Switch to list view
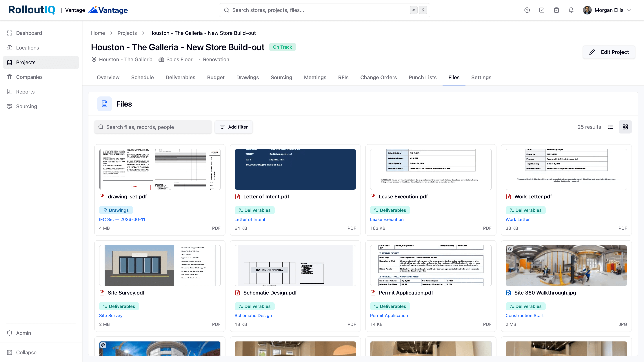Viewport: 644px width, 362px height. pos(610,127)
